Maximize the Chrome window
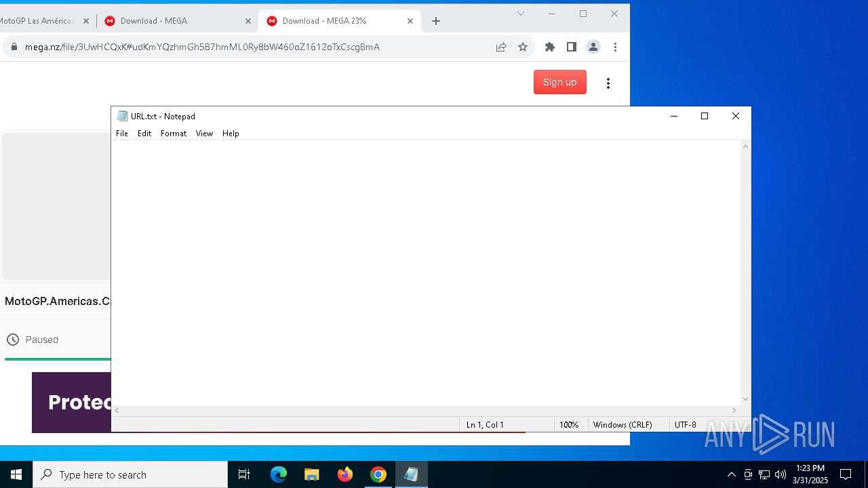The width and height of the screenshot is (868, 488). pos(583,14)
